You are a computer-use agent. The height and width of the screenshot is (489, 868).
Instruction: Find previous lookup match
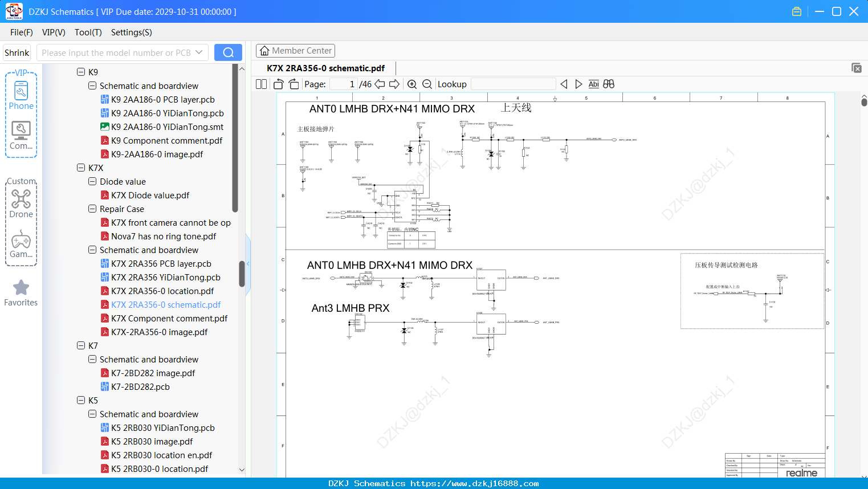[x=564, y=84]
